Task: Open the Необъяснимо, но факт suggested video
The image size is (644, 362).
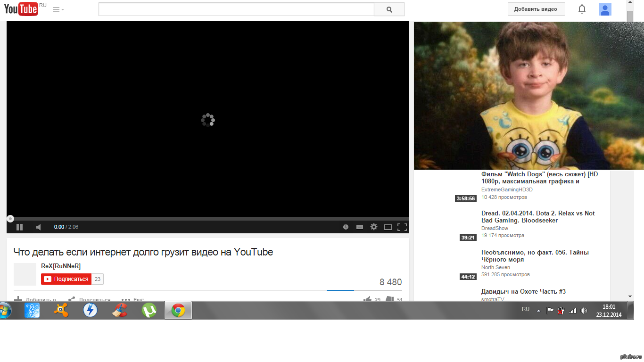Action: pyautogui.click(x=535, y=256)
